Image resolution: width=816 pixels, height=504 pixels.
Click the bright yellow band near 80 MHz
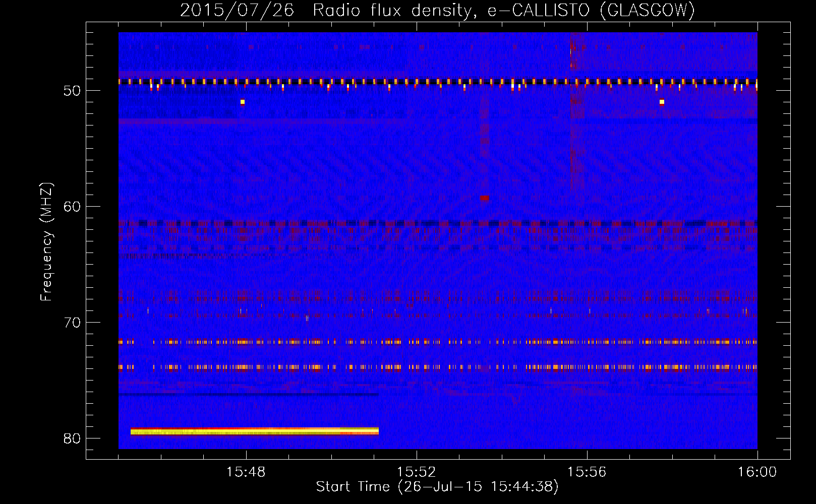[x=255, y=431]
